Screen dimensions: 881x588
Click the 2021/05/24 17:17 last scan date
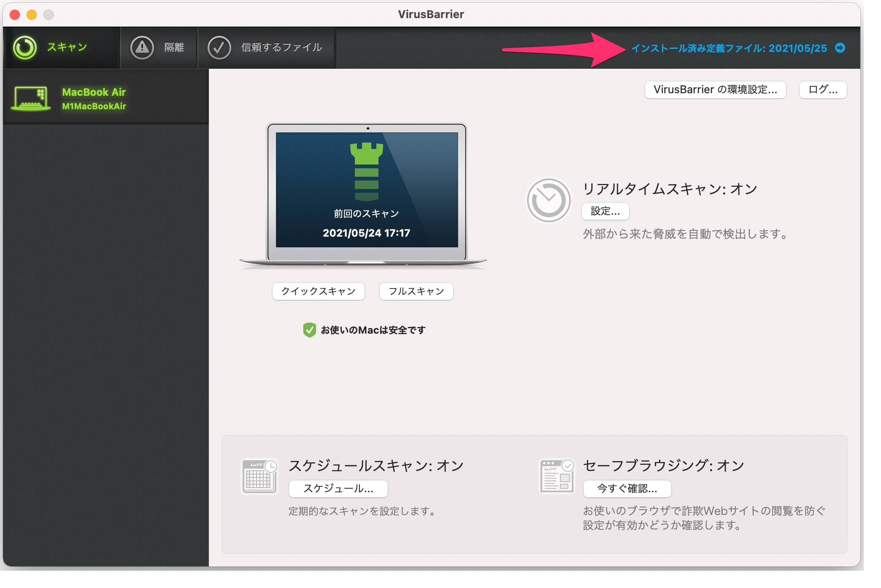[366, 233]
